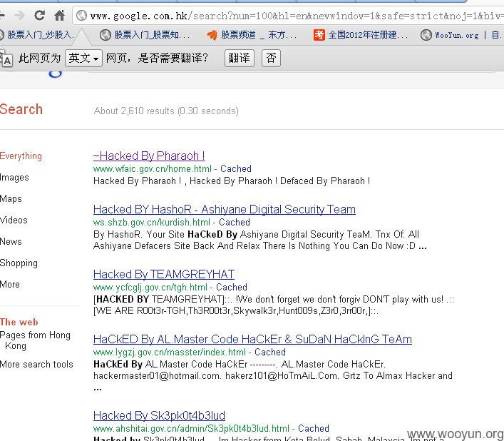504x441 pixels.
Task: Select the Images search filter
Action: click(x=14, y=177)
